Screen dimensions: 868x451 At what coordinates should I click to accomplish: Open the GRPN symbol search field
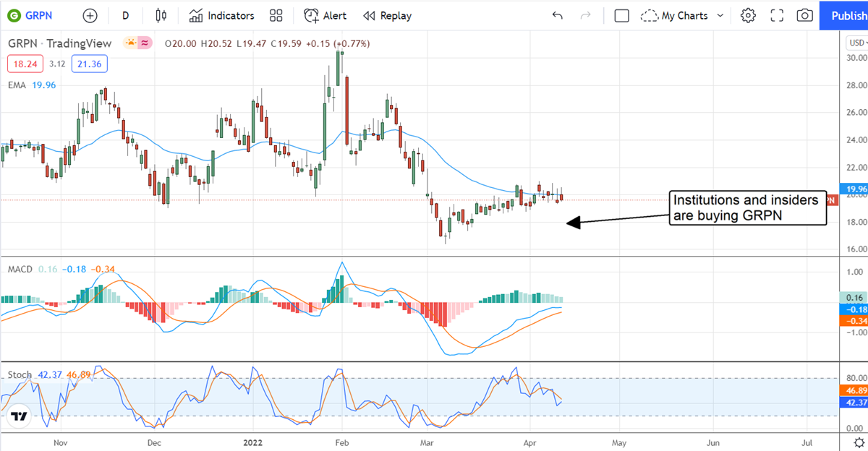pos(36,15)
